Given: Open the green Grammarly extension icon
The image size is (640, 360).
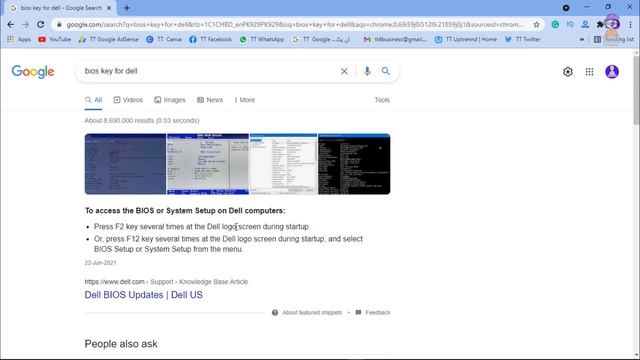Looking at the screenshot, I should pyautogui.click(x=555, y=24).
